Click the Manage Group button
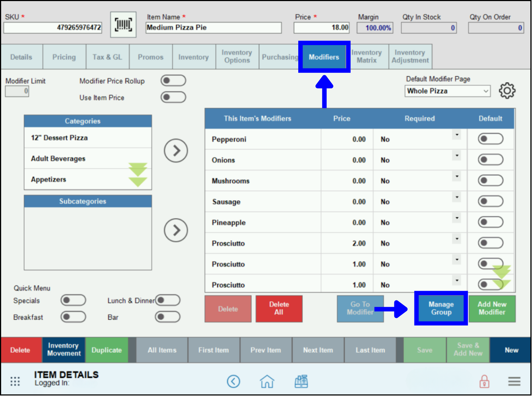This screenshot has height=396, width=532. click(x=441, y=308)
